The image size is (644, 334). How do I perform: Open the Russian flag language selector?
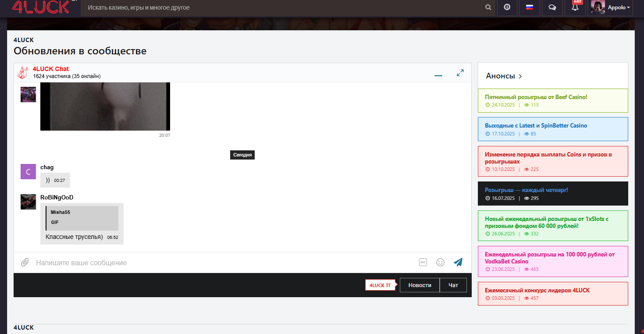[x=529, y=7]
